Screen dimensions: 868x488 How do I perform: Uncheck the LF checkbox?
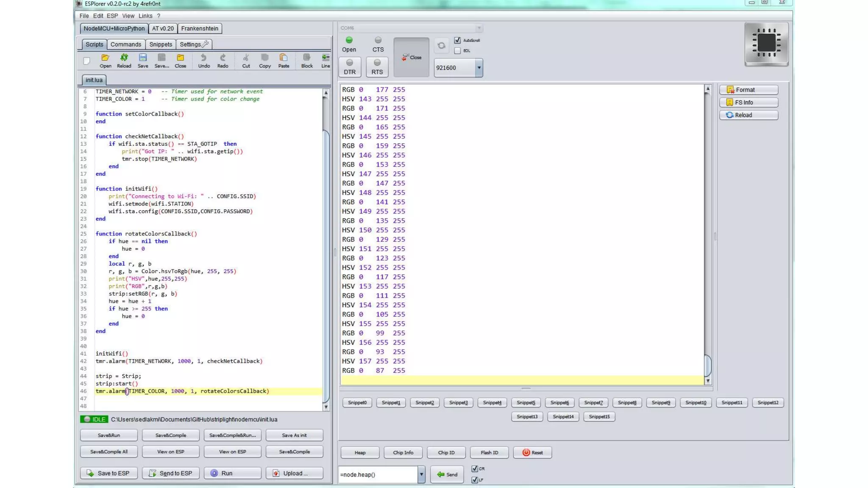[475, 480]
